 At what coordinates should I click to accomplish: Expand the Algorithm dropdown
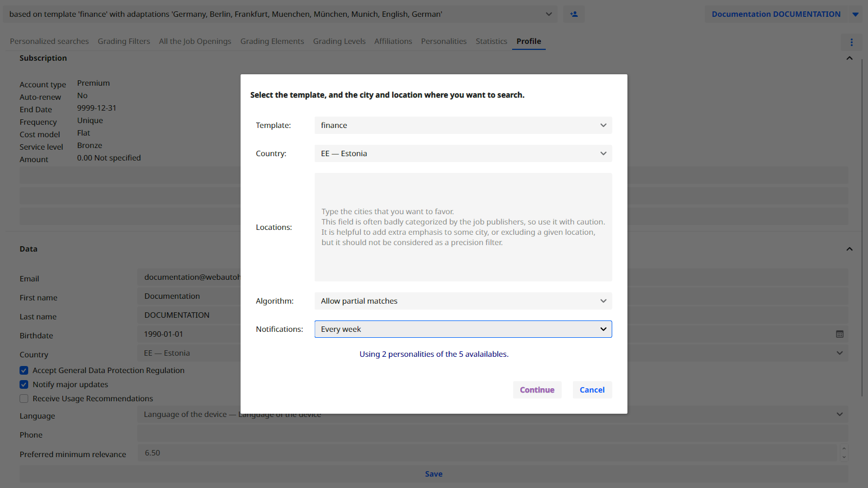(463, 301)
